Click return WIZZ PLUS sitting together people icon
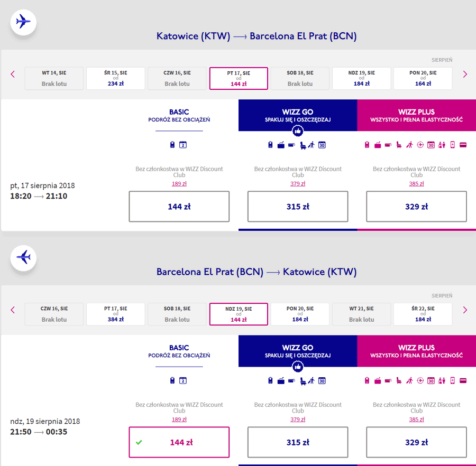This screenshot has height=466, width=476. pyautogui.click(x=442, y=380)
